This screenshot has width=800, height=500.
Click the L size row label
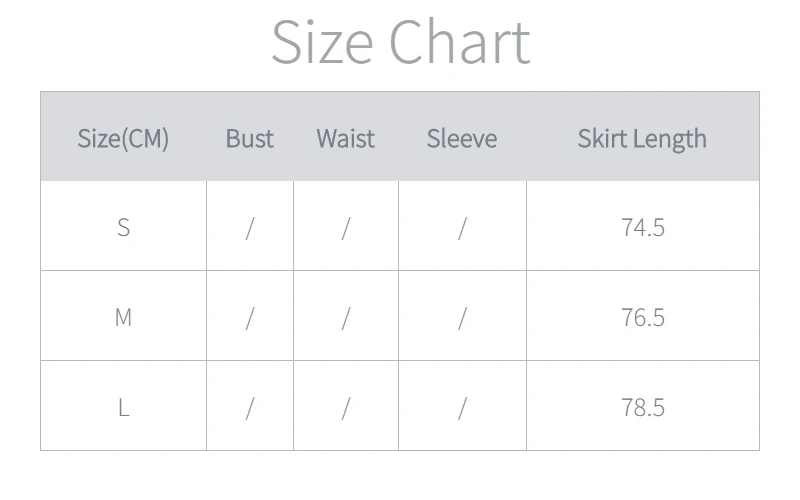tap(123, 407)
